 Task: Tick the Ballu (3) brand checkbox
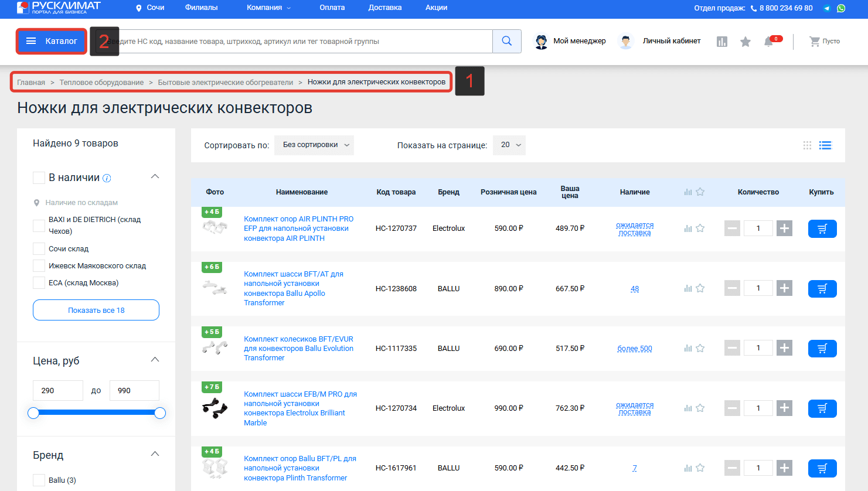(x=39, y=480)
